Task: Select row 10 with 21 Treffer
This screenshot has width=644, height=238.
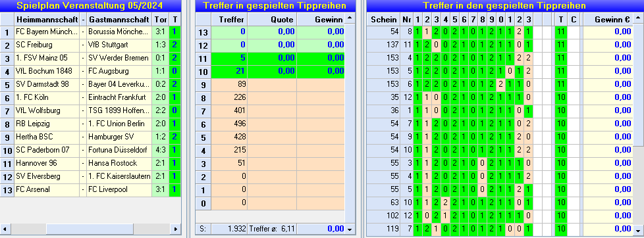Action: [x=270, y=72]
